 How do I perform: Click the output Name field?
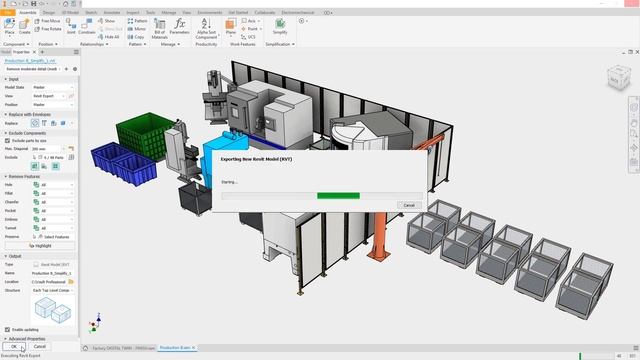[53, 273]
